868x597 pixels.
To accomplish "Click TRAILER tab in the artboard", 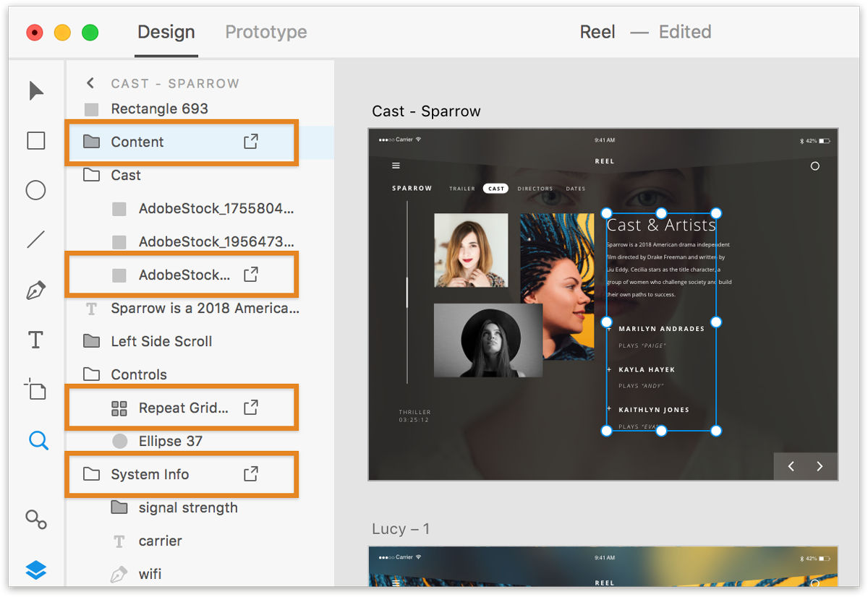I will coord(462,189).
